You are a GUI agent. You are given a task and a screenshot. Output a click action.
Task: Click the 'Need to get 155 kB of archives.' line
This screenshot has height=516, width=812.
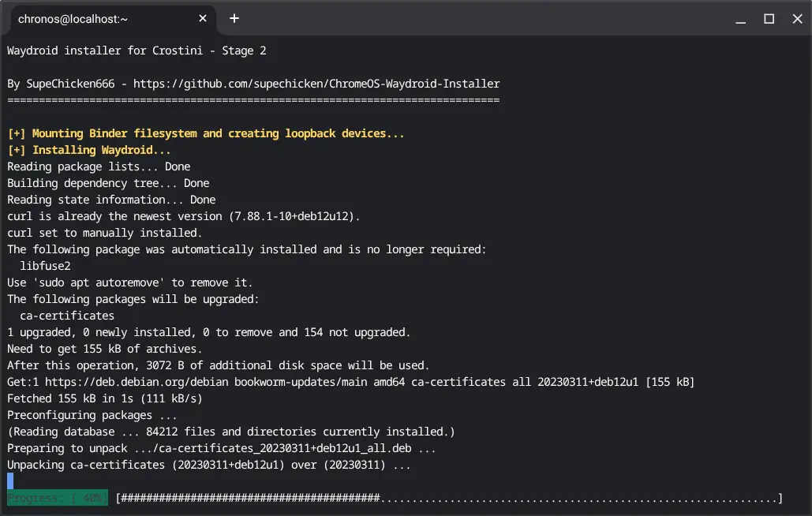(x=105, y=349)
